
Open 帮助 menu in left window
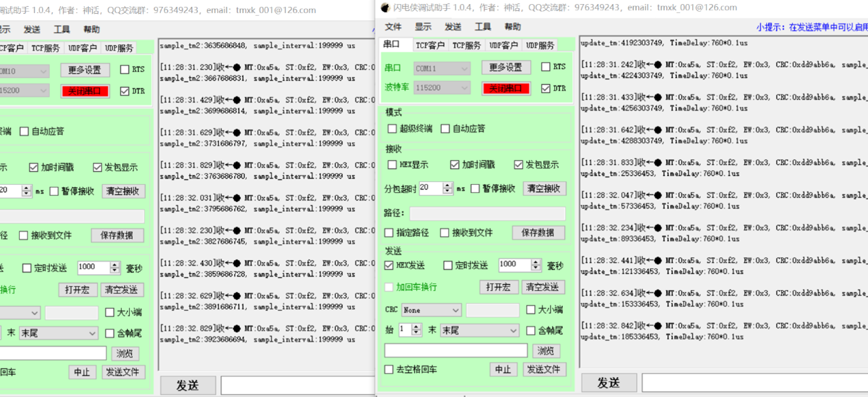tap(91, 29)
